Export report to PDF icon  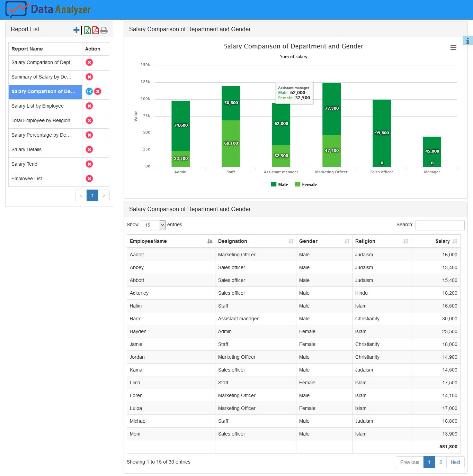[x=96, y=30]
